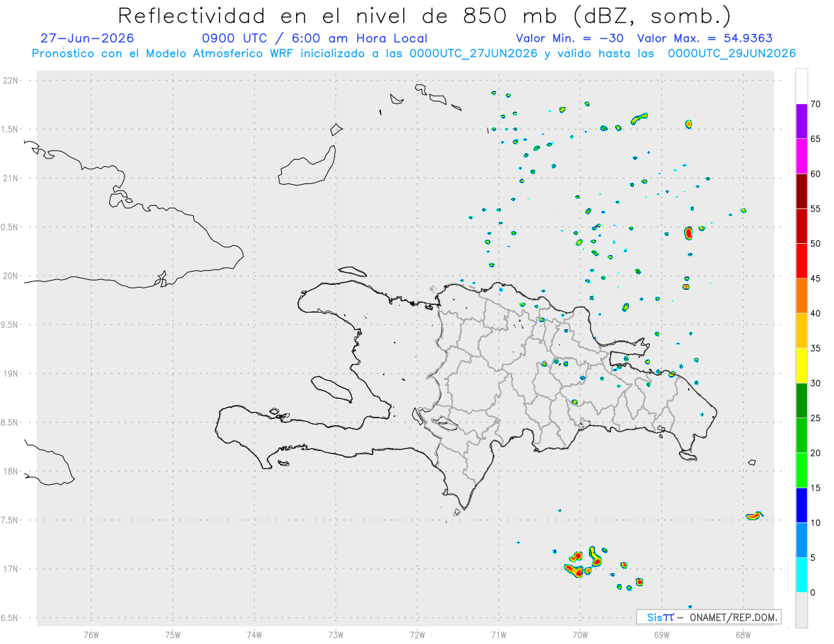Pick the purple 65–70 dBZ colorbar segment
Screen dimensions: 834x644
(801, 122)
